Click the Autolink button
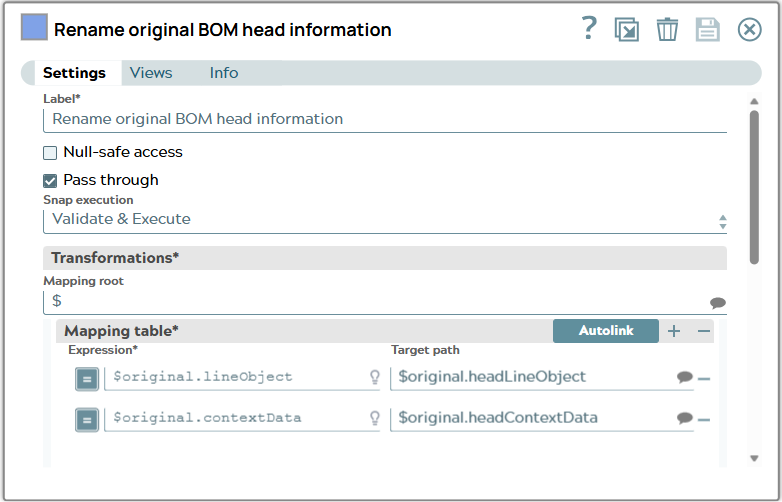Viewport: 782px width, 502px height. coord(606,331)
